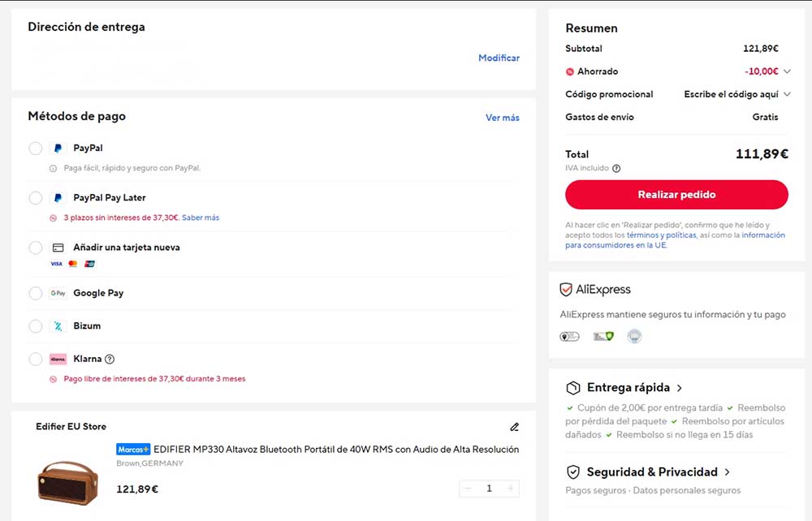Select the PayPal payment radio button

pos(35,149)
